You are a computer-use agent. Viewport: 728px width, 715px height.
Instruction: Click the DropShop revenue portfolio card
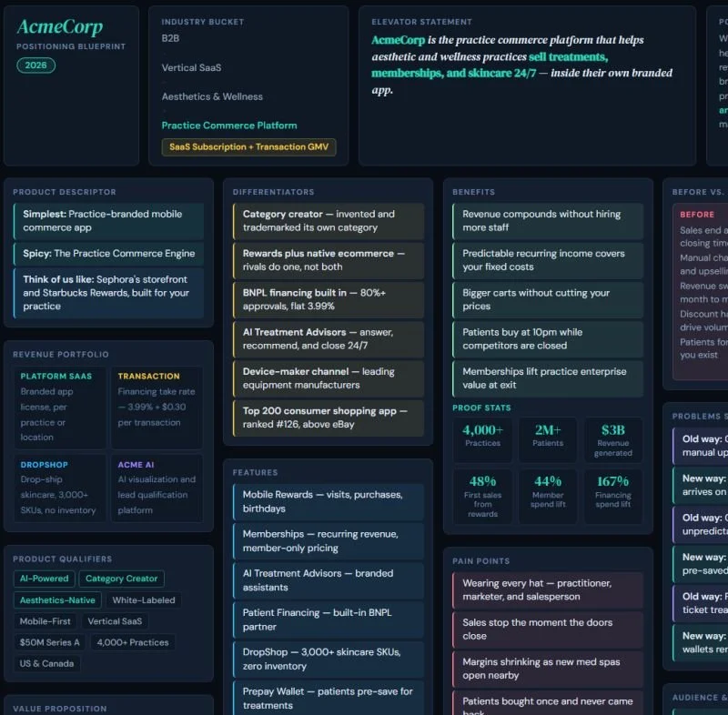click(x=60, y=488)
